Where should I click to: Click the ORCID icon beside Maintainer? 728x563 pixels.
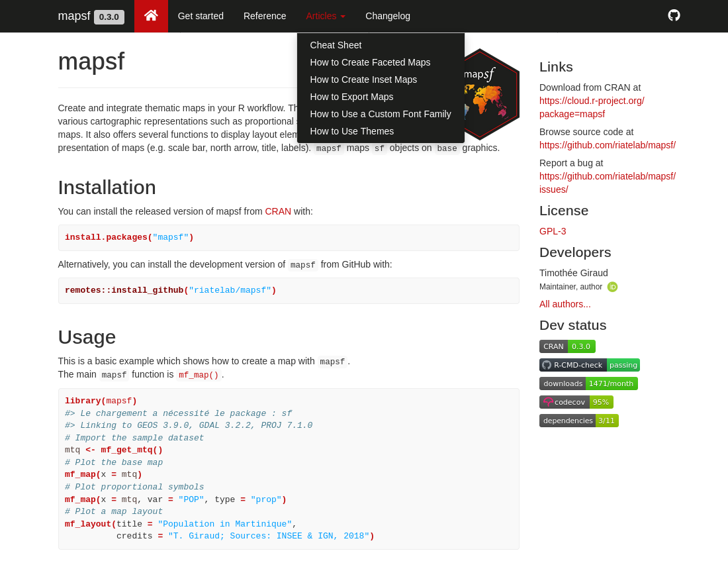pos(612,287)
